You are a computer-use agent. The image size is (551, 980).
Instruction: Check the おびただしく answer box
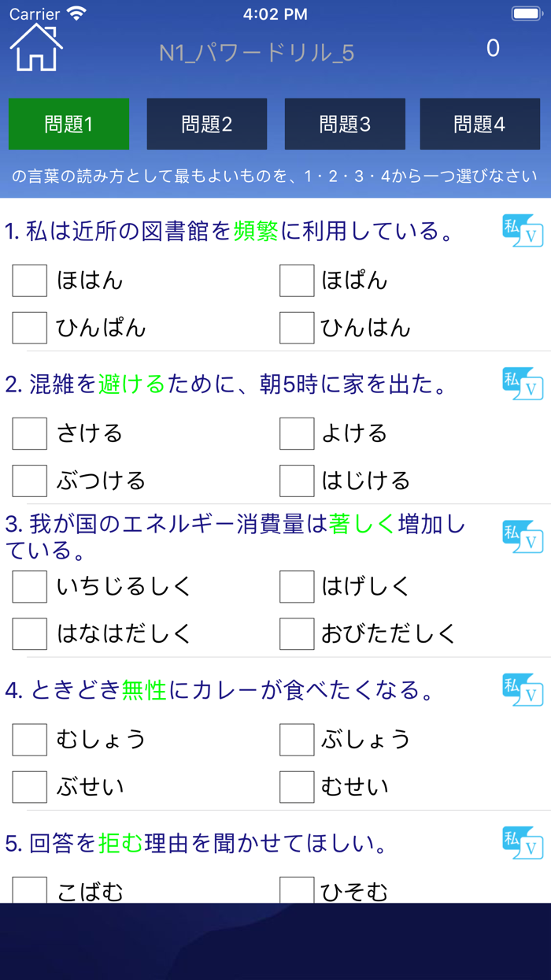(x=297, y=633)
